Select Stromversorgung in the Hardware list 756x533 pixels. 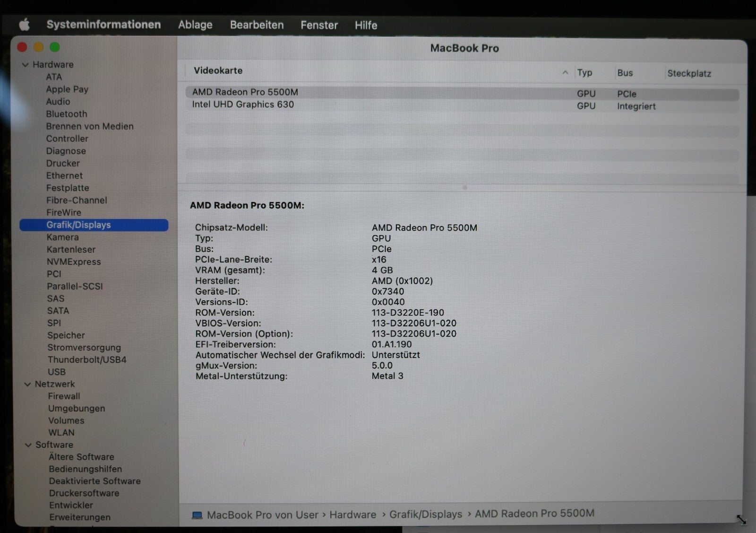(x=84, y=347)
